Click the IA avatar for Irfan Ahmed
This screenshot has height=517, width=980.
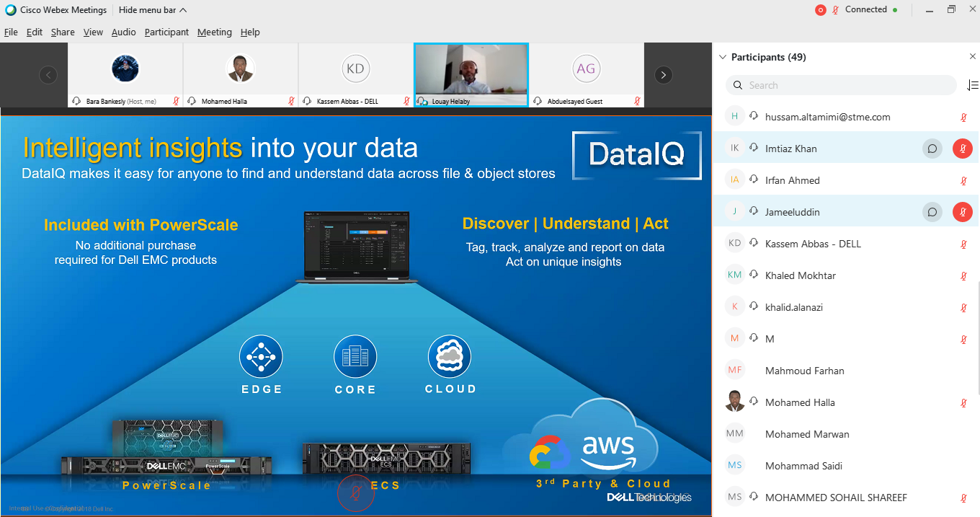(x=734, y=180)
